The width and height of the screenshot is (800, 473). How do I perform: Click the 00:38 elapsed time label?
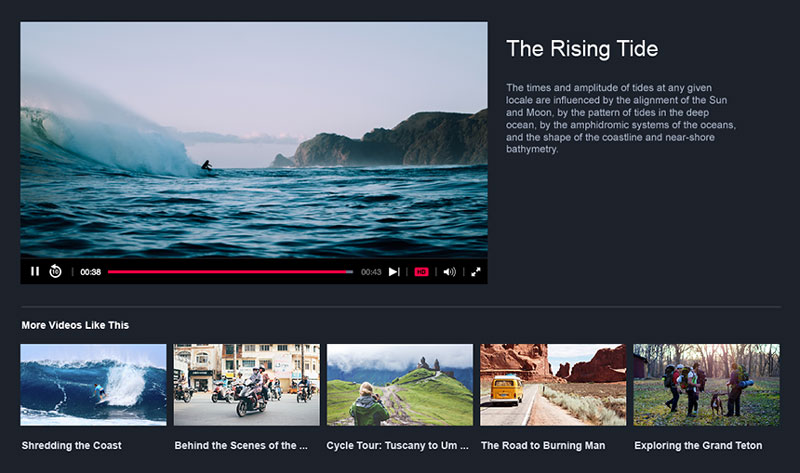tap(90, 272)
